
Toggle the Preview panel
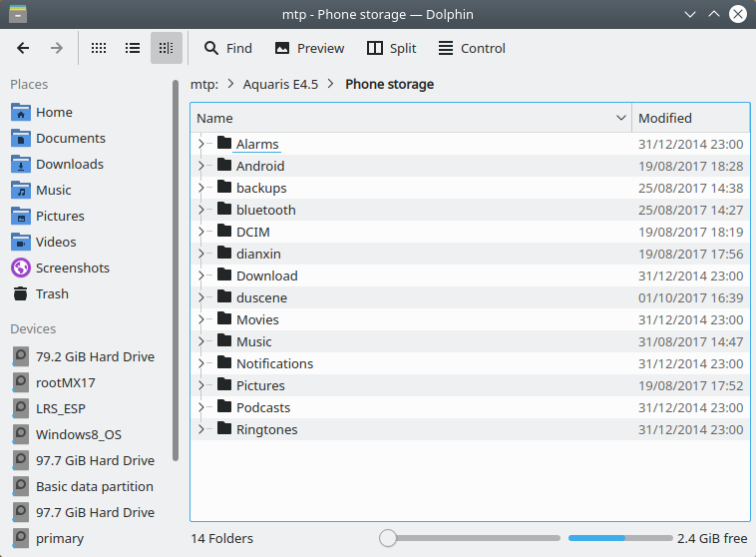[309, 48]
